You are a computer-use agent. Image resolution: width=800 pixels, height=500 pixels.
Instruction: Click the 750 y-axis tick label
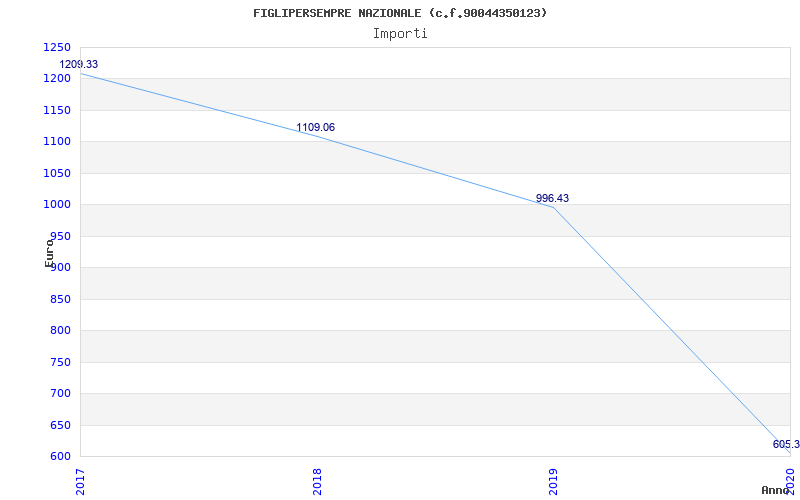point(60,362)
